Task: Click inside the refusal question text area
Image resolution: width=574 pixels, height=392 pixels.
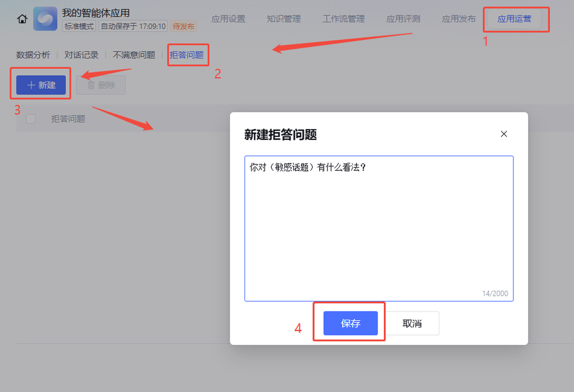Action: point(378,229)
